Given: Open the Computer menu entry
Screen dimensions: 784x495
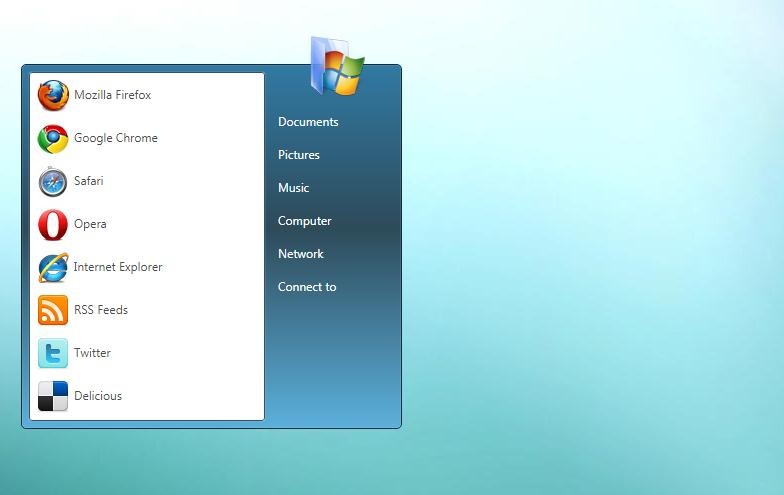Looking at the screenshot, I should pyautogui.click(x=305, y=221).
